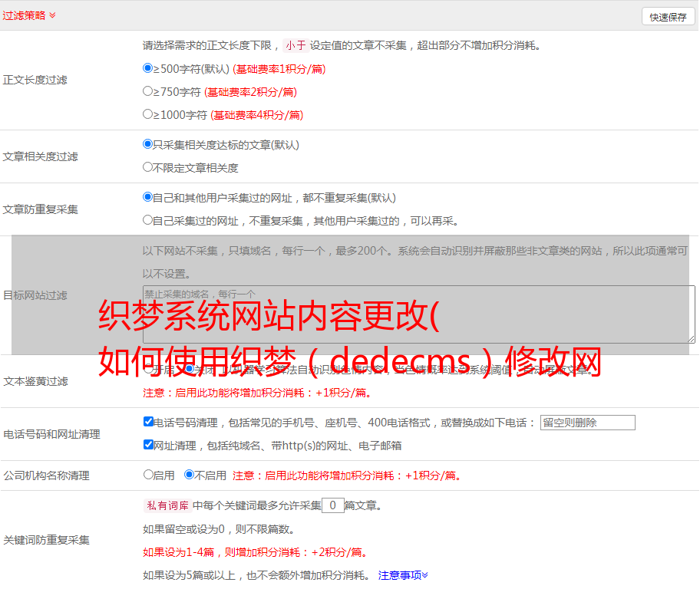Click the 私有词库 tag
This screenshot has width=700, height=589.
[x=168, y=505]
